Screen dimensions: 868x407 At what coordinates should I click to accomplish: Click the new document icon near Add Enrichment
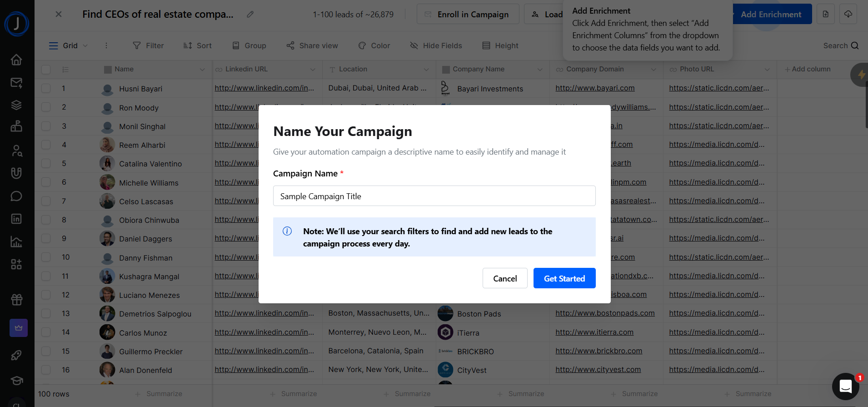point(825,14)
